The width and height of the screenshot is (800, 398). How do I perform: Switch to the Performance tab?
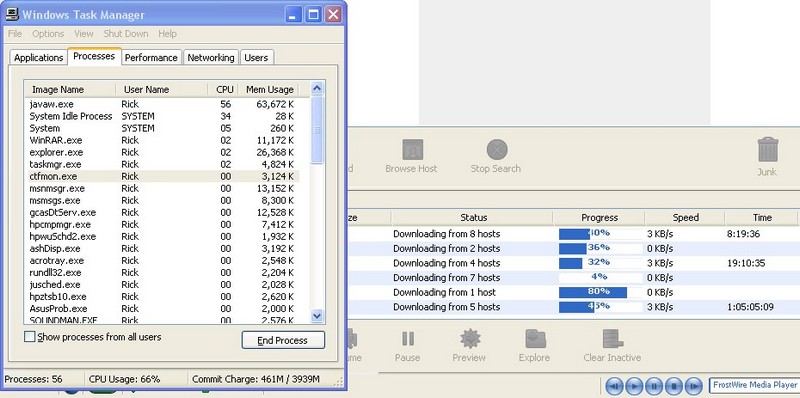click(x=151, y=58)
